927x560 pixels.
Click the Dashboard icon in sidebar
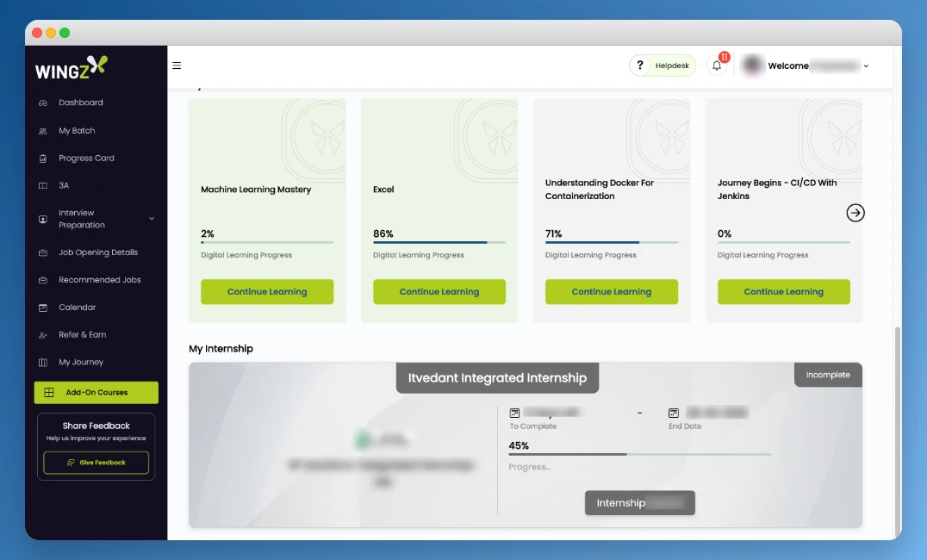coord(43,103)
